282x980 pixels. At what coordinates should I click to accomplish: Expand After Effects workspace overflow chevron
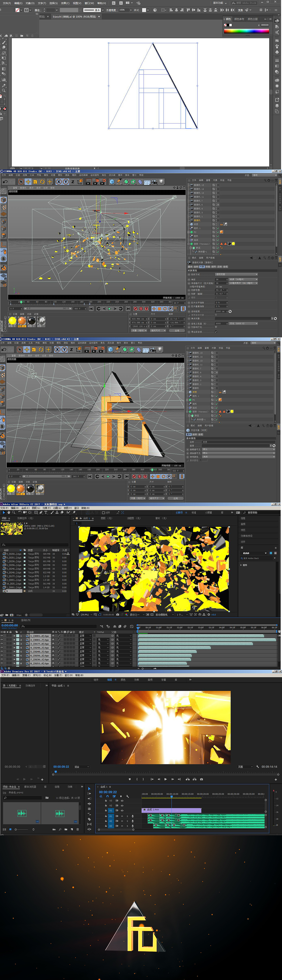point(232,512)
